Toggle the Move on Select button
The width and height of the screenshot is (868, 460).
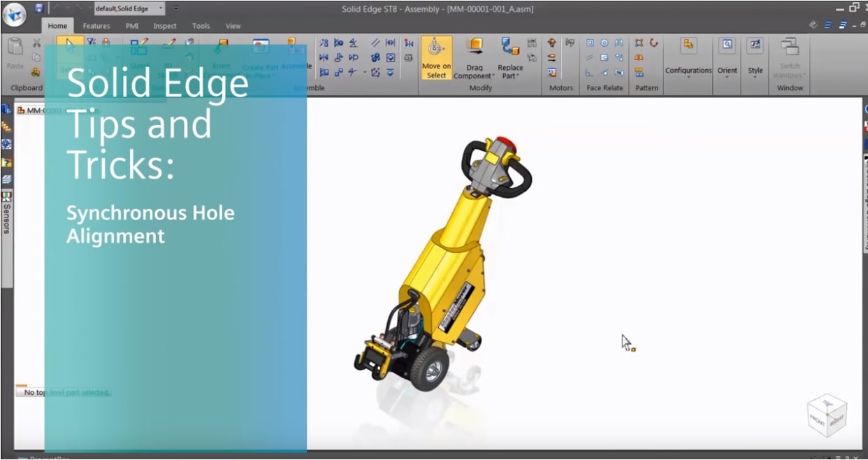[x=437, y=58]
